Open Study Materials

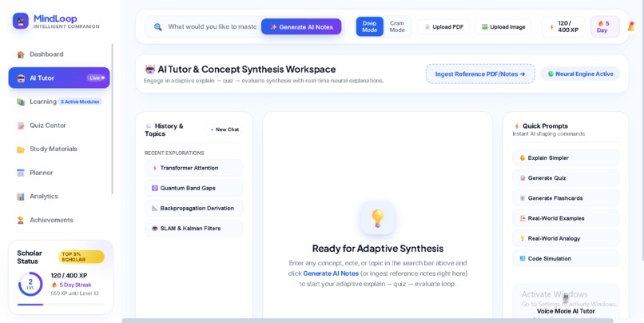(x=59, y=150)
